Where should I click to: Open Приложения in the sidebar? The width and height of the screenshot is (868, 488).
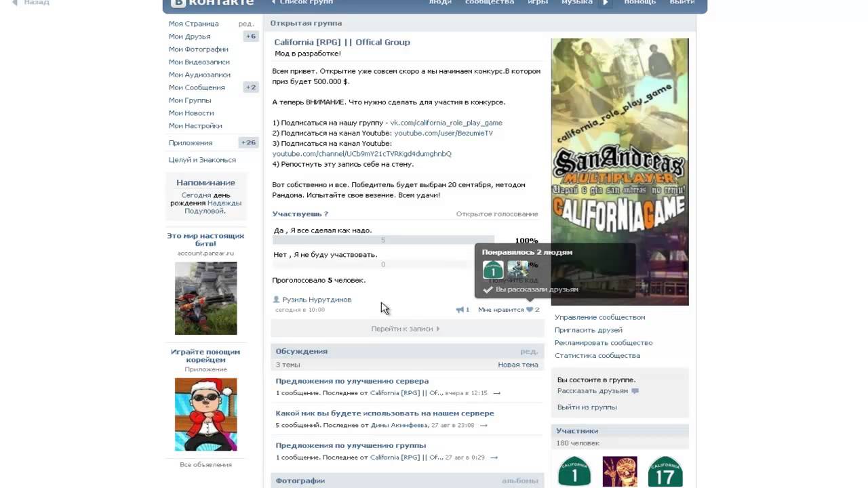click(191, 143)
